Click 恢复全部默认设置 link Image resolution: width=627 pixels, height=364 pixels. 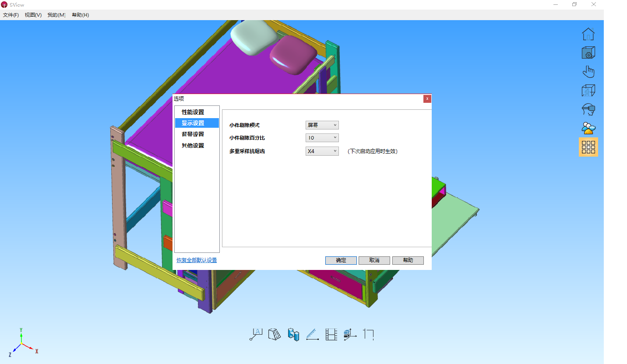pyautogui.click(x=197, y=260)
